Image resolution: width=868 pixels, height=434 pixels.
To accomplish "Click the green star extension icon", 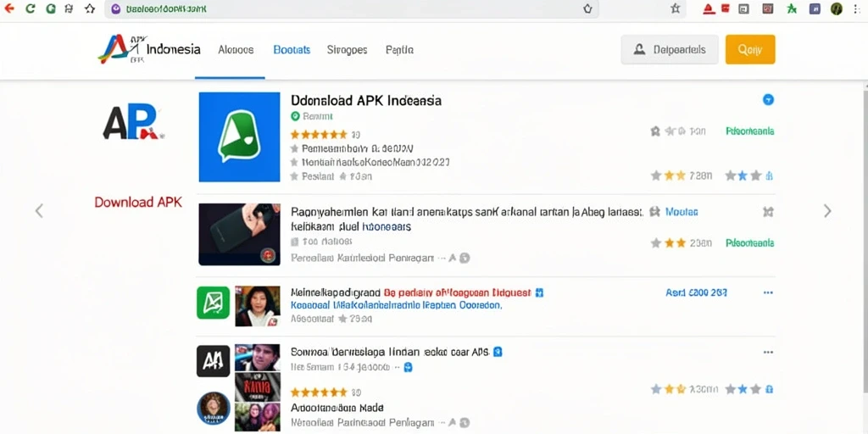I will tap(793, 8).
